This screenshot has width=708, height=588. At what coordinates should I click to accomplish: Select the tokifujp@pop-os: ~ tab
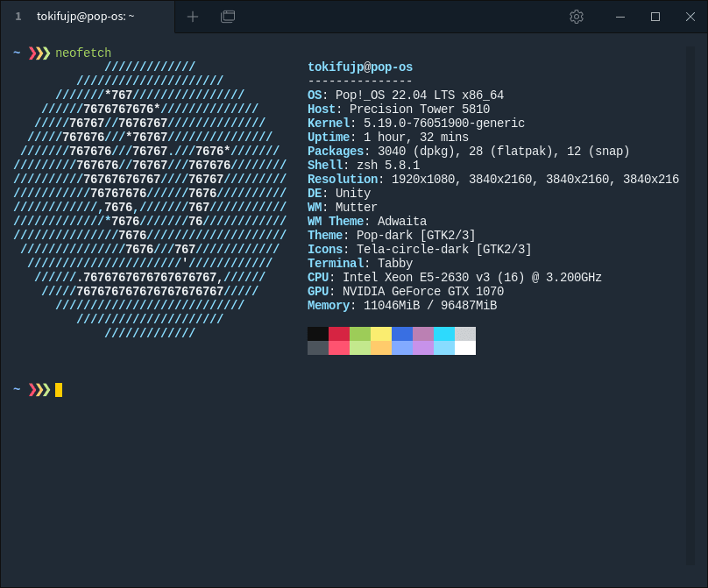(x=86, y=17)
